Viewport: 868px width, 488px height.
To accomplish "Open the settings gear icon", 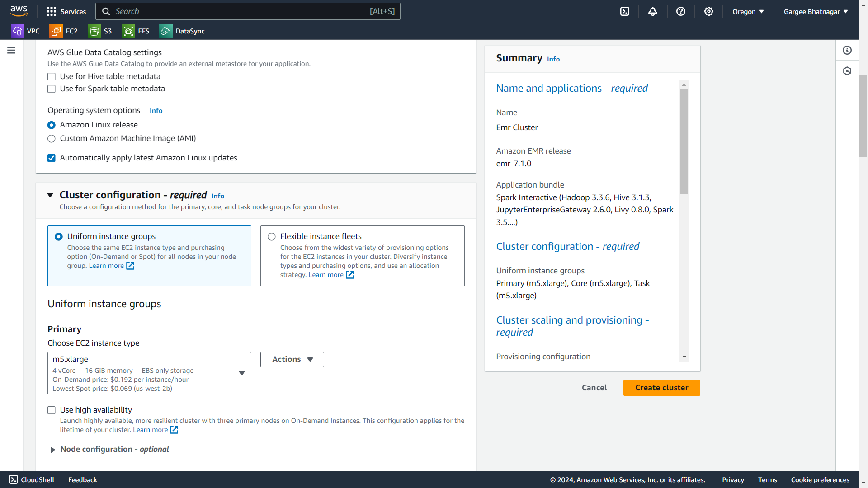I will (x=709, y=12).
